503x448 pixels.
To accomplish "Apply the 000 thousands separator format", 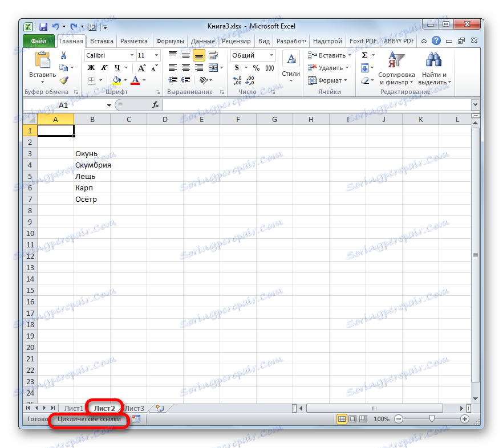I will tap(269, 68).
